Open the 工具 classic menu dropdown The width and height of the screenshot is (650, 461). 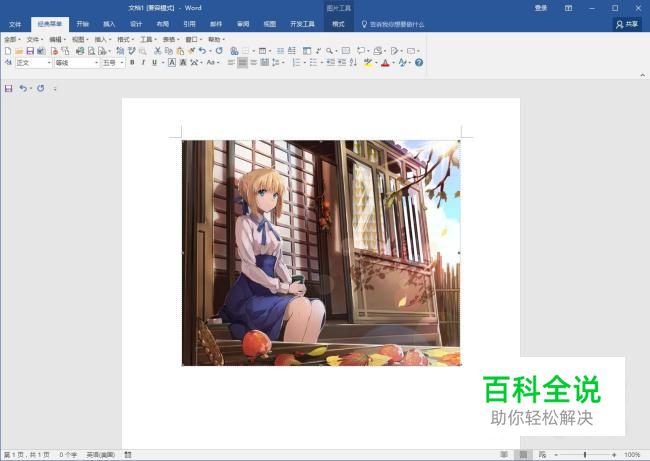[148, 39]
